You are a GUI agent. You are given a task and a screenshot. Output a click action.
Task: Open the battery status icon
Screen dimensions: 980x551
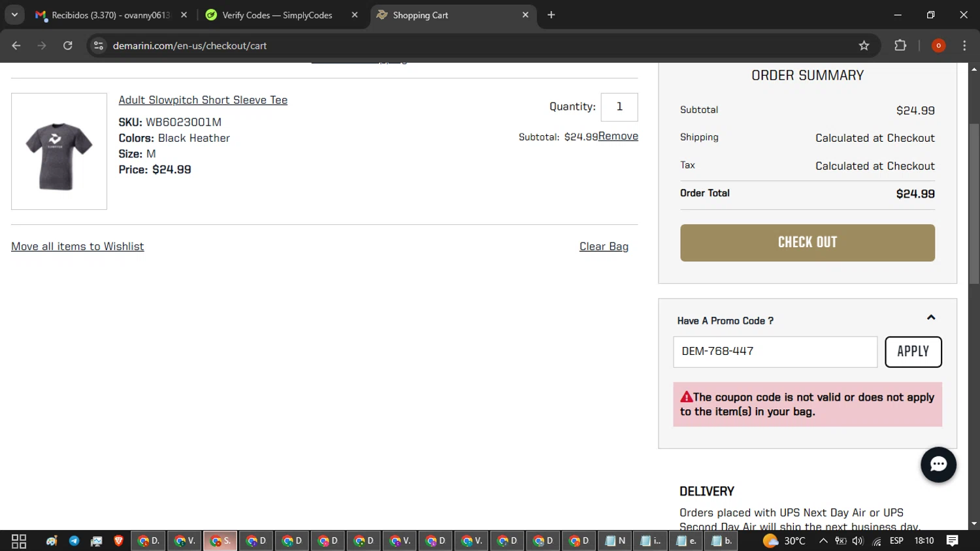pyautogui.click(x=841, y=541)
